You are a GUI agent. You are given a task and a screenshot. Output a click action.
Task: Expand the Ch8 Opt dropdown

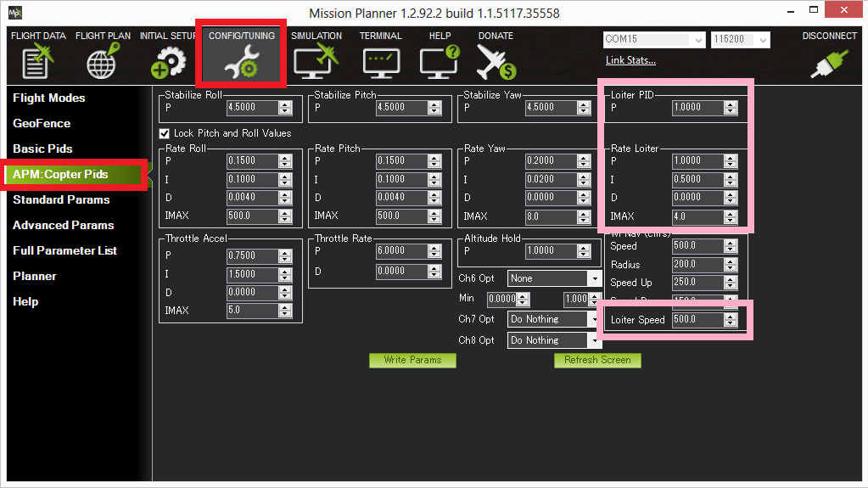pos(594,340)
